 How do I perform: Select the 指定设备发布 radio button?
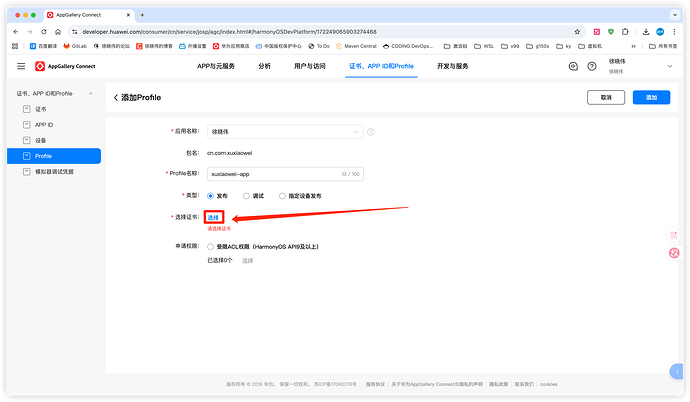pyautogui.click(x=283, y=196)
